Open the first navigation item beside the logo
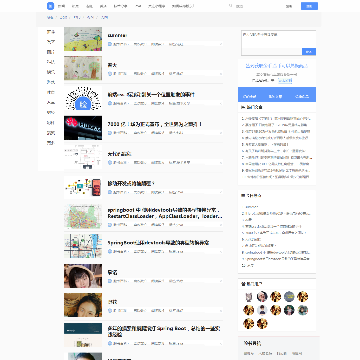Image resolution: width=360 pixels, height=360 pixels. coord(61,6)
